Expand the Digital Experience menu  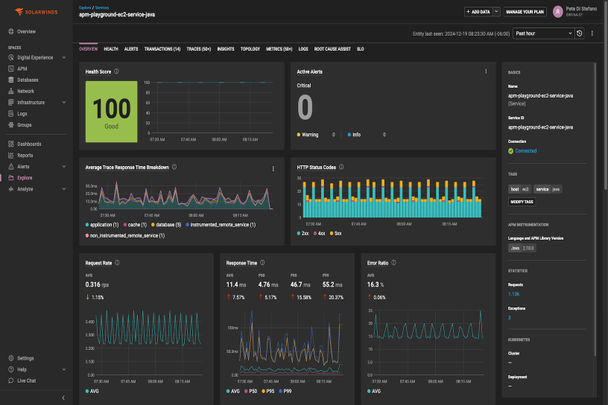[64, 57]
